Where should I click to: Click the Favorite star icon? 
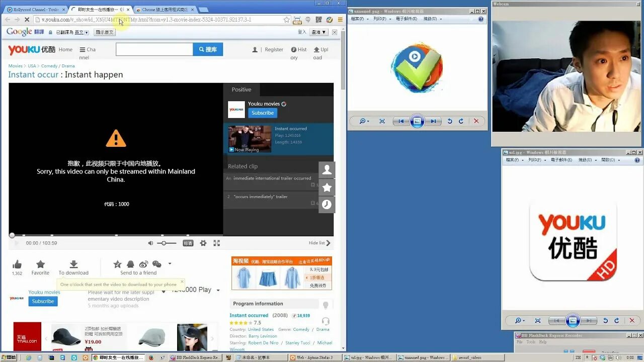coord(41,264)
